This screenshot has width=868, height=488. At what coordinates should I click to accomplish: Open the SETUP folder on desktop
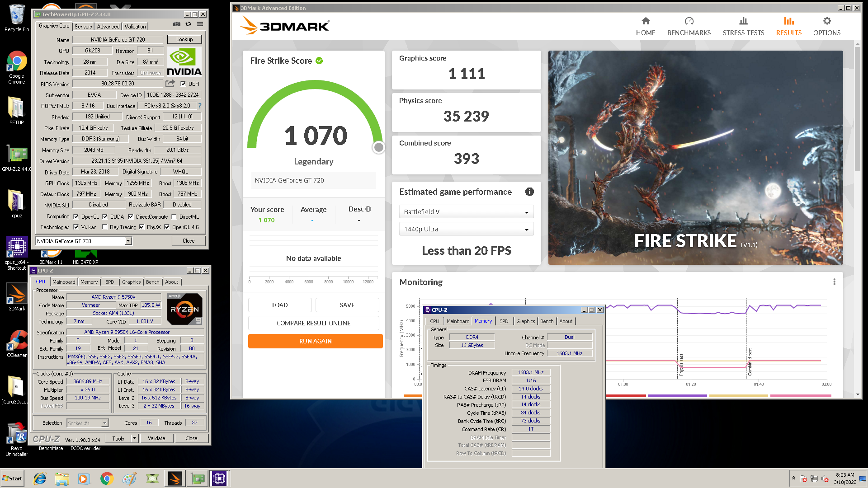point(17,111)
